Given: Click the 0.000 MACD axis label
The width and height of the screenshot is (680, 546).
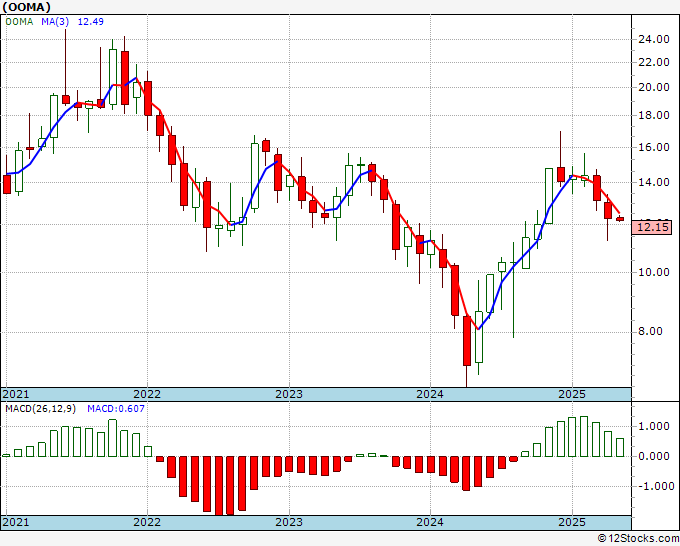Looking at the screenshot, I should 654,456.
